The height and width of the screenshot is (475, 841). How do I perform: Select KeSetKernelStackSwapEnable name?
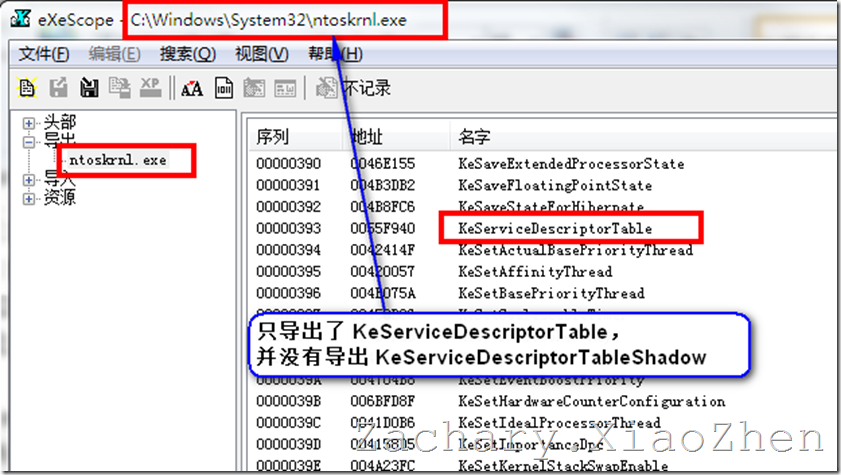[563, 465]
